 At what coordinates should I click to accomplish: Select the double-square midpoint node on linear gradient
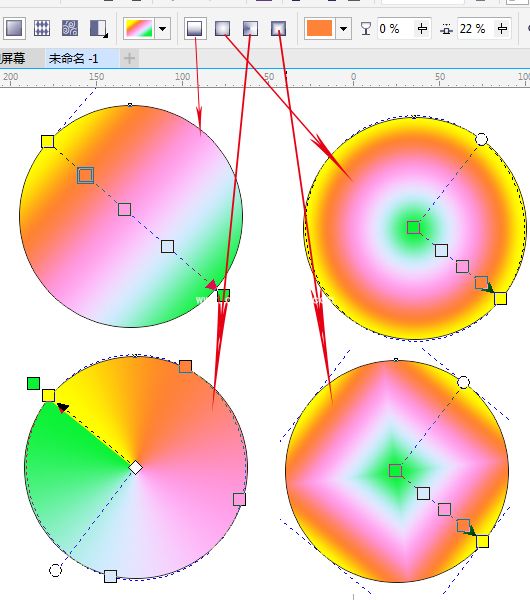85,176
